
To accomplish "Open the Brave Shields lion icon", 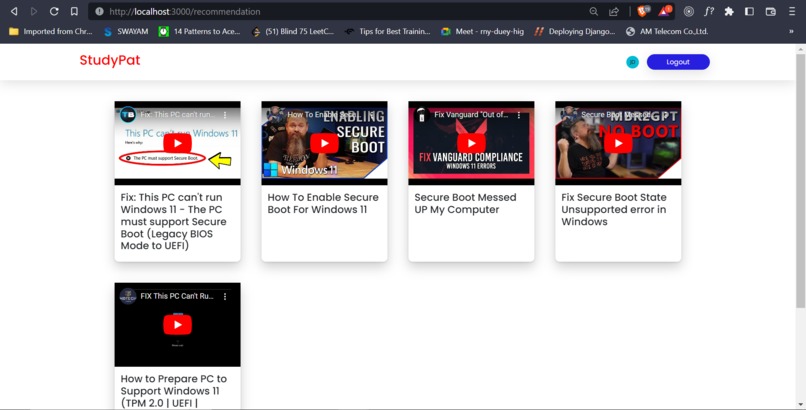I will point(644,11).
